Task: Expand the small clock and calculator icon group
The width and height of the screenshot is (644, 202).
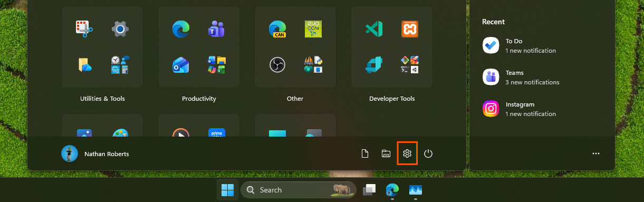Action: pyautogui.click(x=120, y=64)
